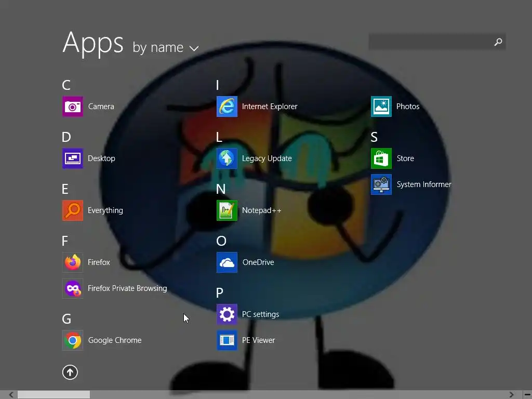
Task: Click the up arrow to return to Start
Action: point(70,372)
